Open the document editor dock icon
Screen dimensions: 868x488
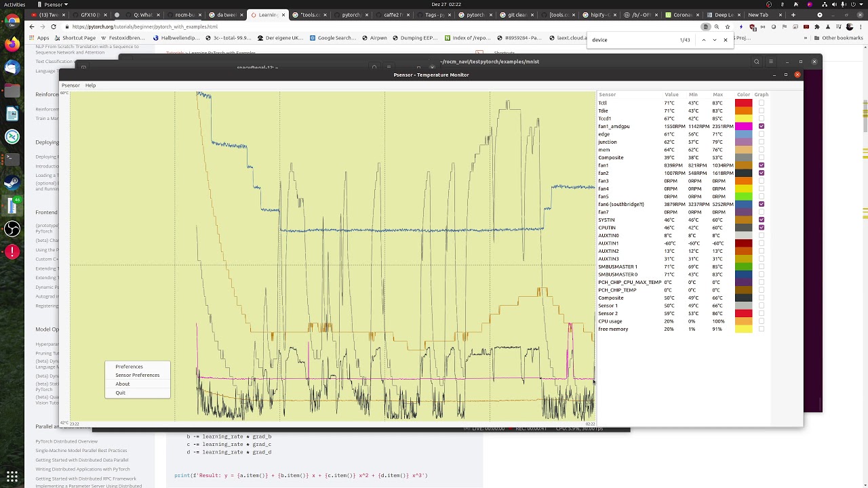(x=12, y=114)
